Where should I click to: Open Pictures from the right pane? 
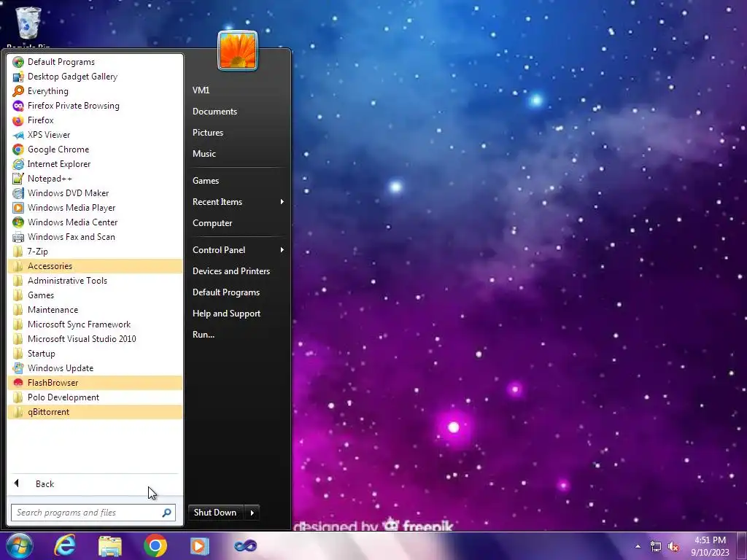pyautogui.click(x=239, y=133)
